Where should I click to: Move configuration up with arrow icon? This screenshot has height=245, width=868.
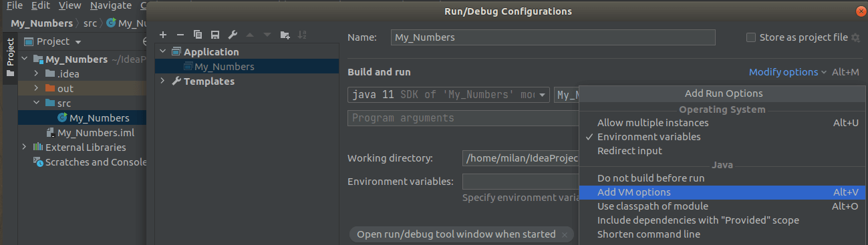tap(250, 35)
